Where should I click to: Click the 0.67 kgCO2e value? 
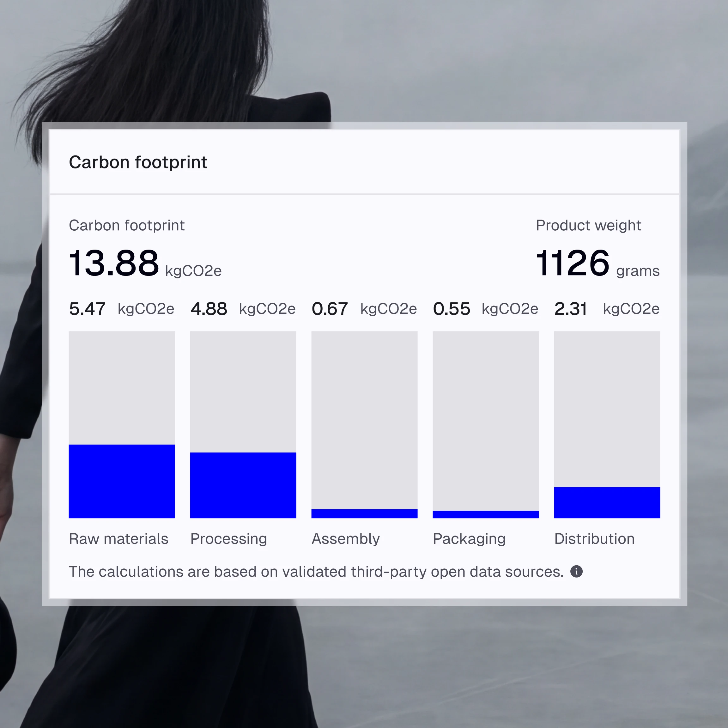tap(364, 309)
